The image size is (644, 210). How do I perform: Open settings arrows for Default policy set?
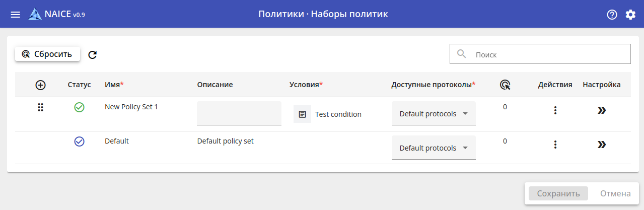(x=601, y=145)
